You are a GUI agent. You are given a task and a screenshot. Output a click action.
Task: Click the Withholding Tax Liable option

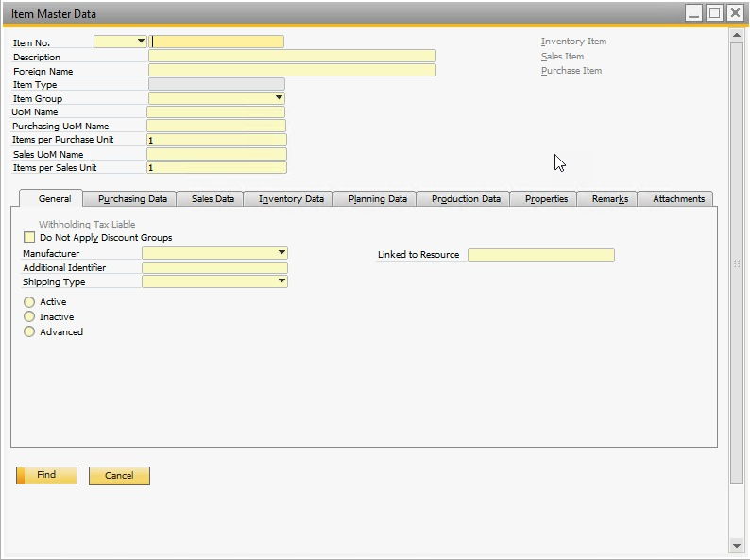coord(87,224)
